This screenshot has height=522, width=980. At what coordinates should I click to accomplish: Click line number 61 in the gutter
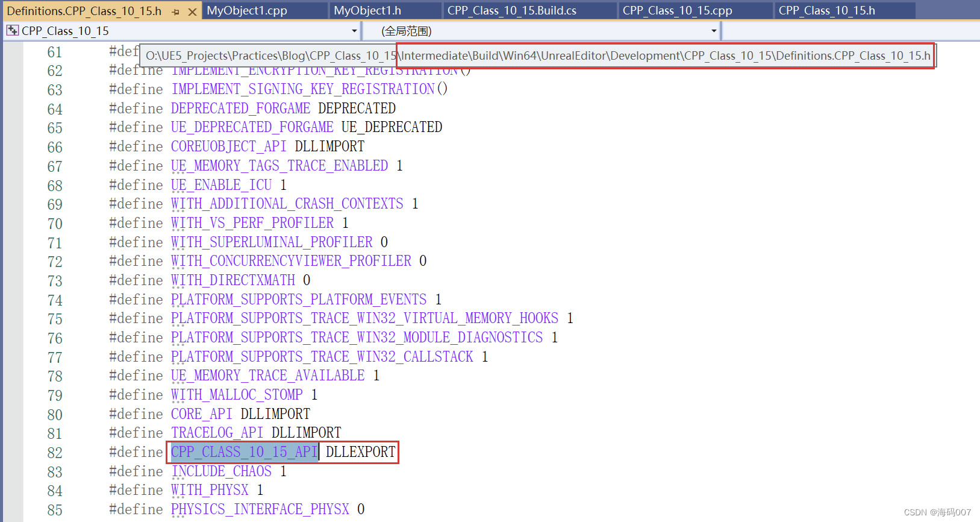[55, 52]
